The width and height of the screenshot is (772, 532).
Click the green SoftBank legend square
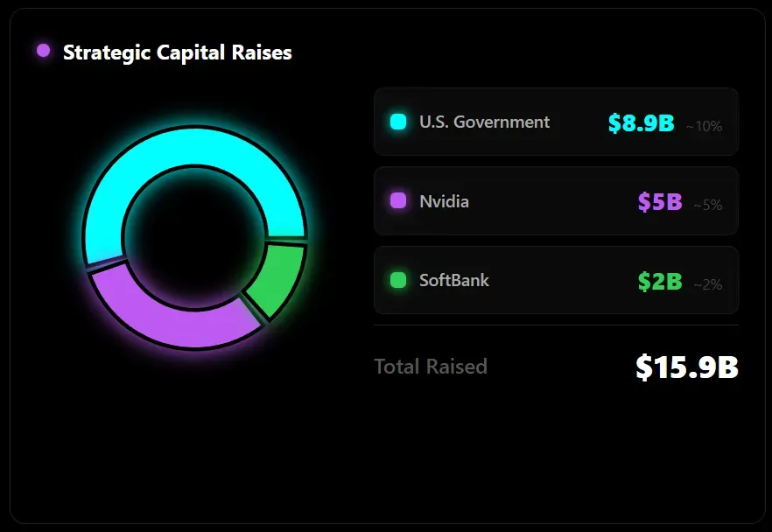point(398,280)
